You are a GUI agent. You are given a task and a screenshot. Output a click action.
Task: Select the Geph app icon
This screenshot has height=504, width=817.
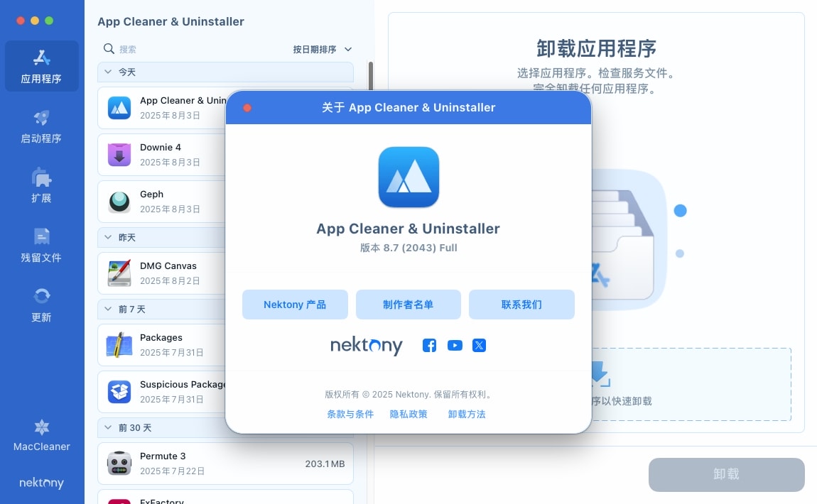[x=119, y=202]
